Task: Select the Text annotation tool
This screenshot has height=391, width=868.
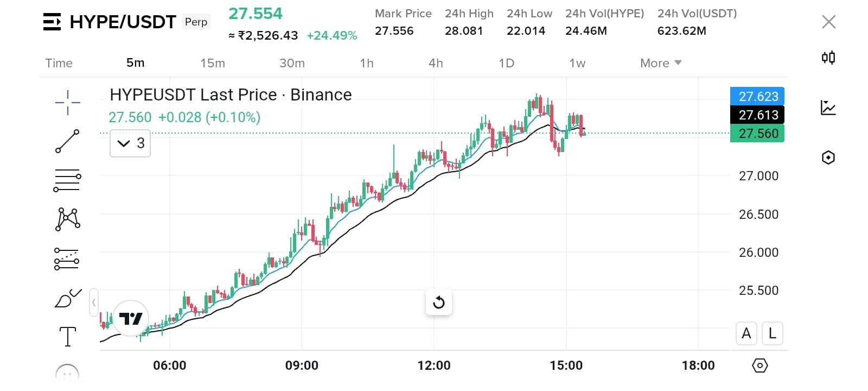Action: pos(68,337)
